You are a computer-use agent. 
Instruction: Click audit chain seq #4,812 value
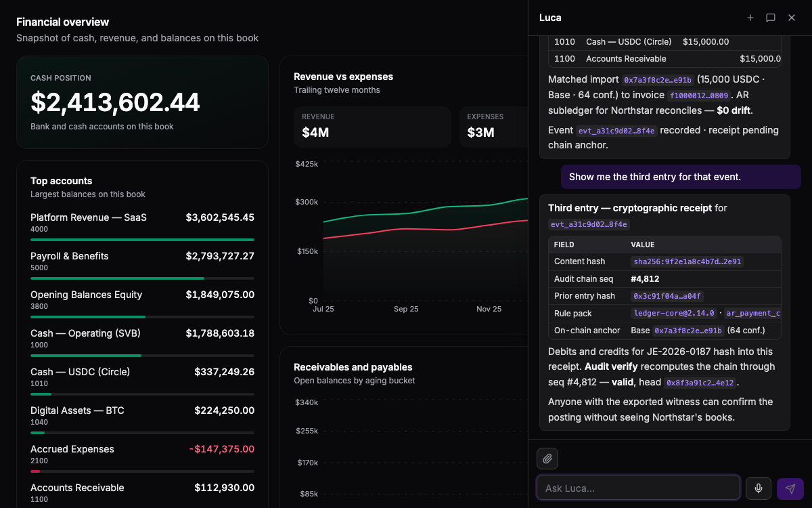pos(645,278)
